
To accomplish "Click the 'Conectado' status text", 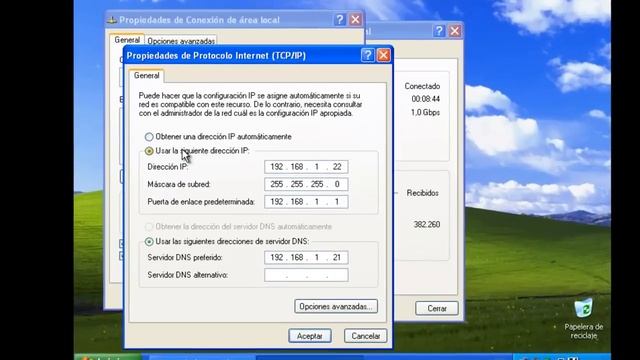I will [x=422, y=86].
